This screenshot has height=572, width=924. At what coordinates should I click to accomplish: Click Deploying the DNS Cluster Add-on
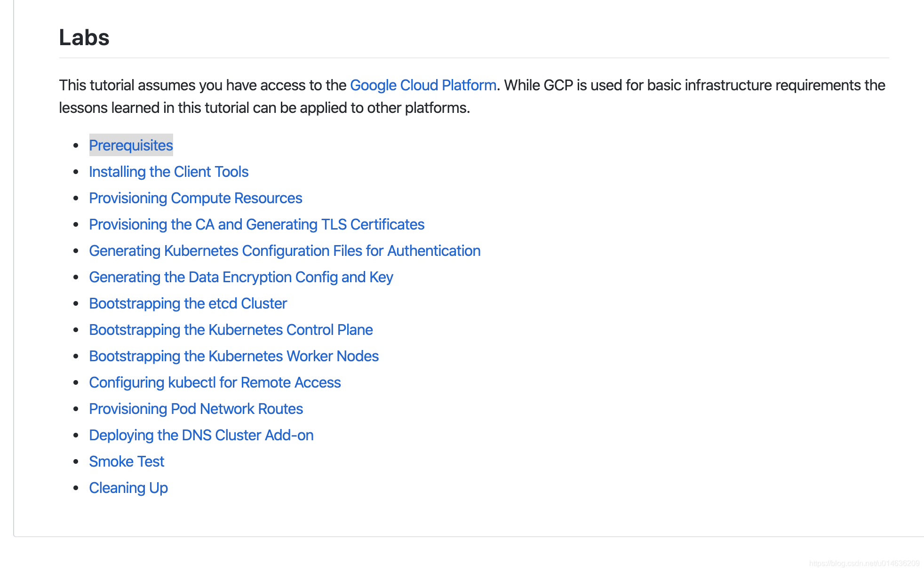click(x=201, y=435)
